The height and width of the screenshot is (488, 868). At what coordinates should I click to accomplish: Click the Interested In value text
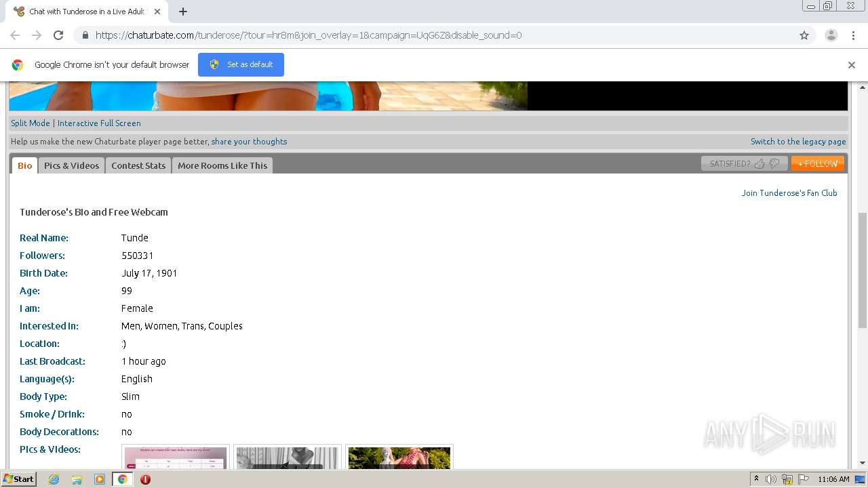tap(182, 326)
